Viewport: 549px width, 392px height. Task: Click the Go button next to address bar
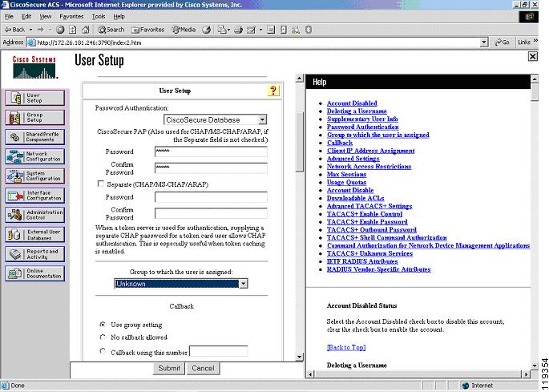click(x=502, y=42)
